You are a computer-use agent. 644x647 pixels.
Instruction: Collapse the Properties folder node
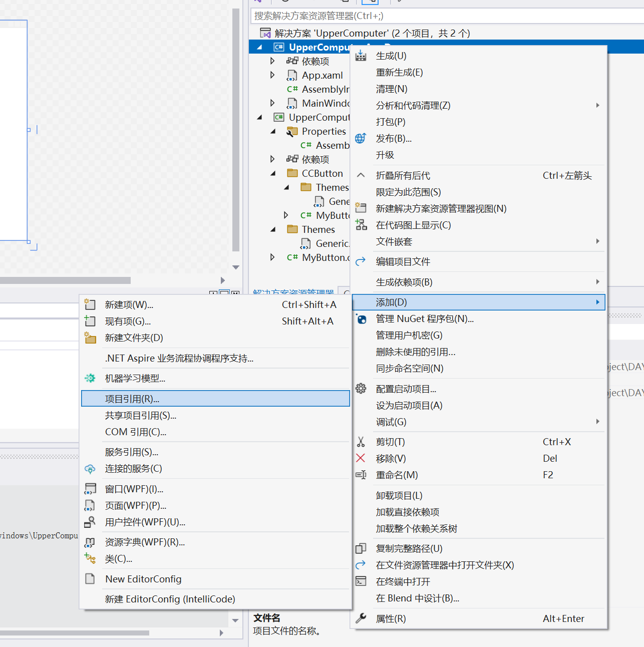pos(273,132)
